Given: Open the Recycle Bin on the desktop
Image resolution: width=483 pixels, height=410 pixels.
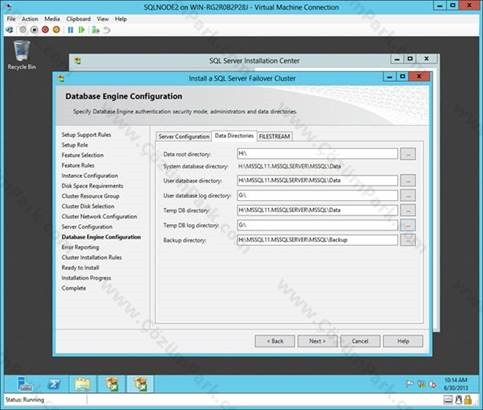Looking at the screenshot, I should click(22, 55).
